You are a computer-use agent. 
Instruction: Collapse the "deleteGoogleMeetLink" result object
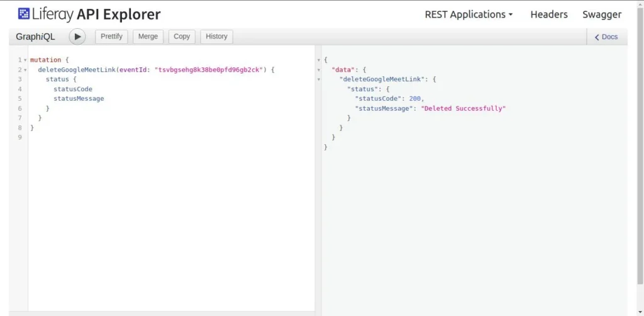coord(319,79)
